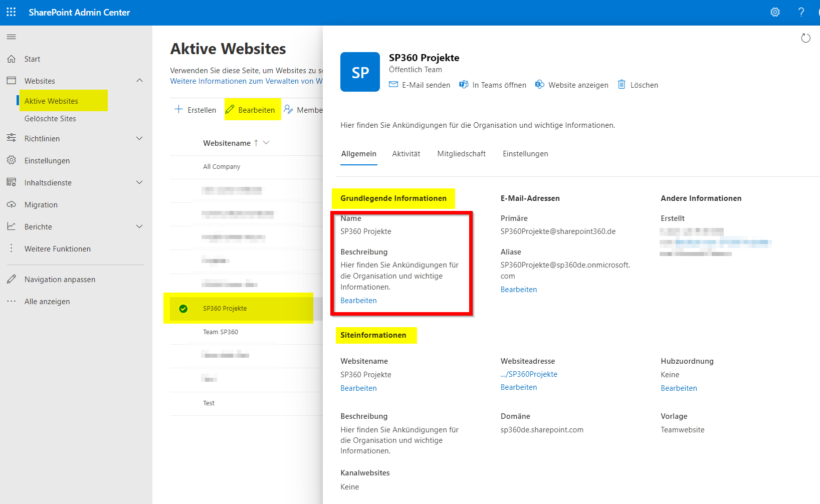Deselect the SP360 Projekte row checkmark
Viewport: 820px width, 504px height.
coord(183,309)
